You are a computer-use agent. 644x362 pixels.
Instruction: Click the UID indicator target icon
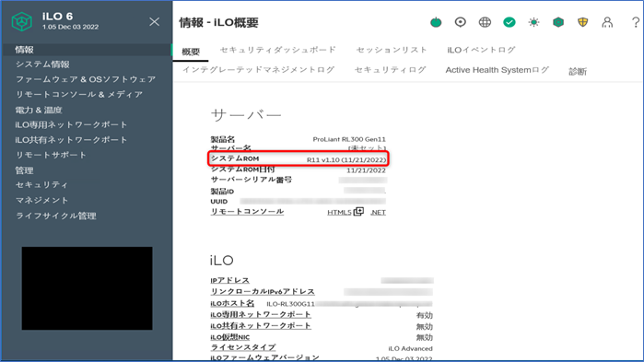pos(460,22)
